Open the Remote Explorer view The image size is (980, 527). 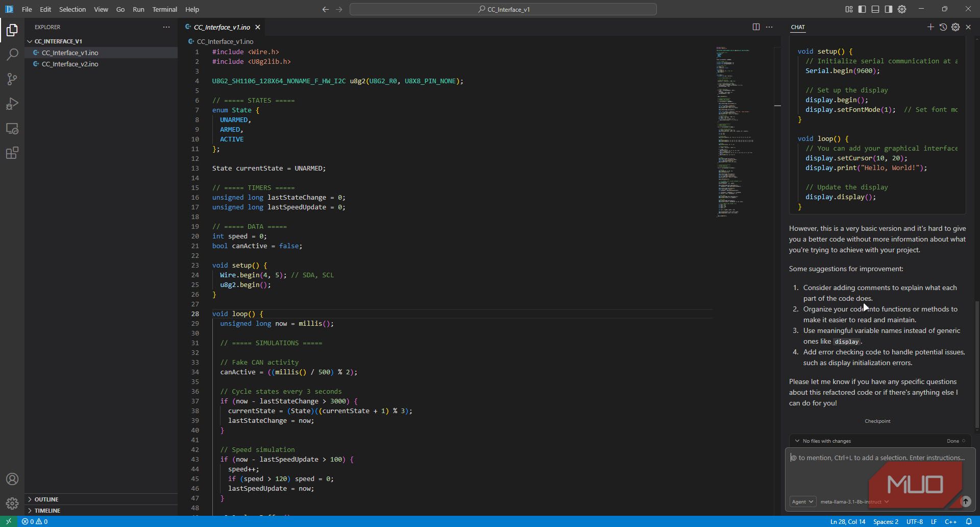click(12, 129)
